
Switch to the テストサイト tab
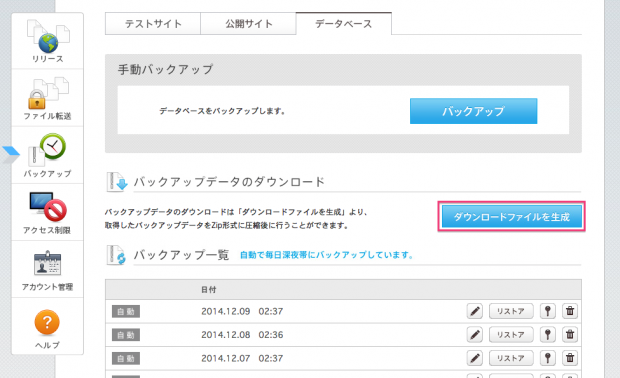coord(153,24)
